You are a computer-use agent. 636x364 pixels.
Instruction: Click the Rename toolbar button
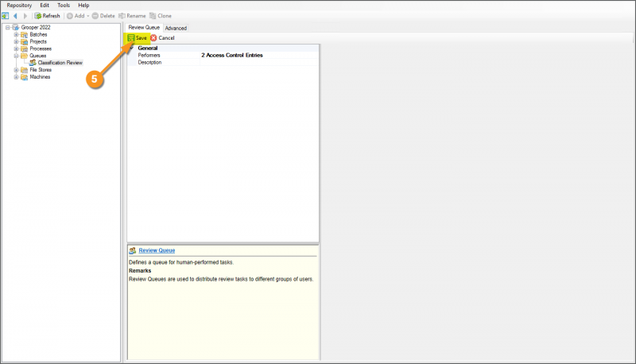(x=132, y=16)
